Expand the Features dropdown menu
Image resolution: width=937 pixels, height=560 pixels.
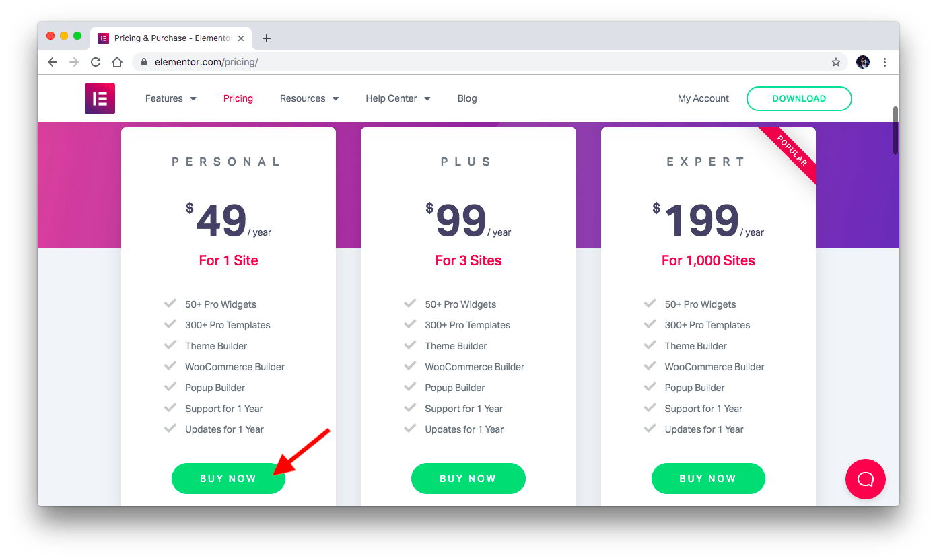click(171, 98)
